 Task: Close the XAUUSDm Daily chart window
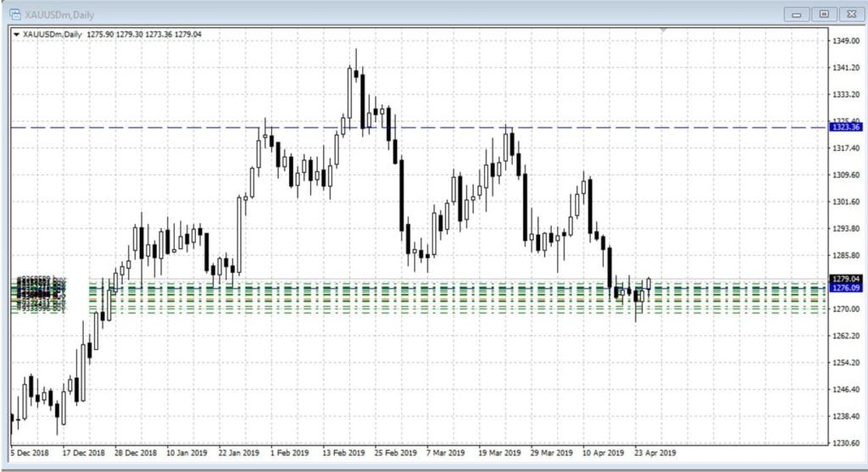coord(850,14)
